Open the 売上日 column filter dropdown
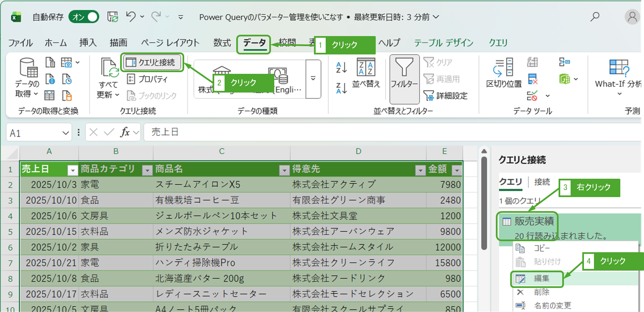 72,170
